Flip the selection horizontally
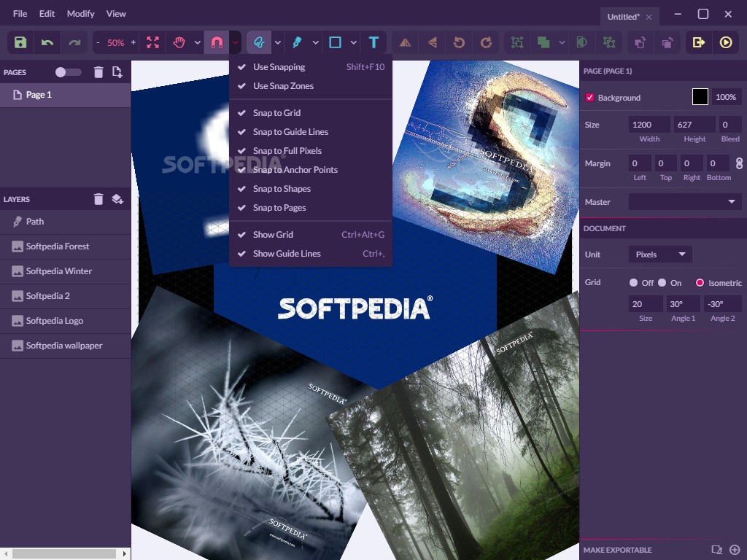This screenshot has height=560, width=747. tap(406, 42)
